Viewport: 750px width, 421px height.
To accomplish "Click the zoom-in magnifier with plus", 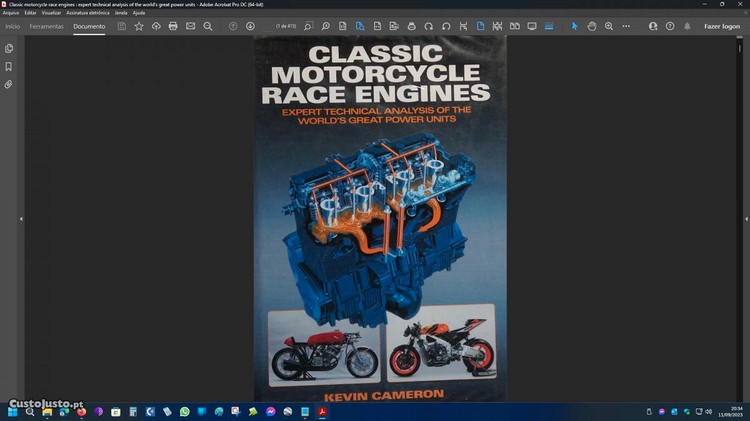I will click(x=609, y=26).
